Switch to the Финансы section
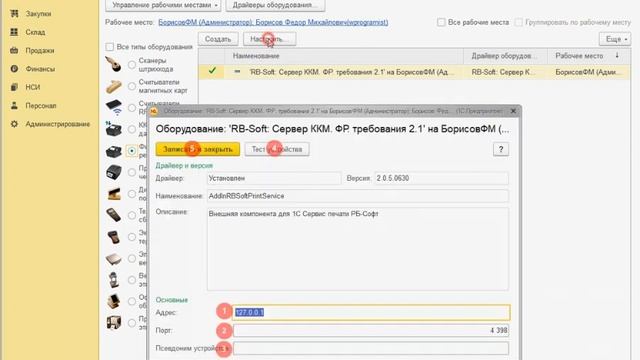This screenshot has width=640, height=360. click(x=40, y=69)
